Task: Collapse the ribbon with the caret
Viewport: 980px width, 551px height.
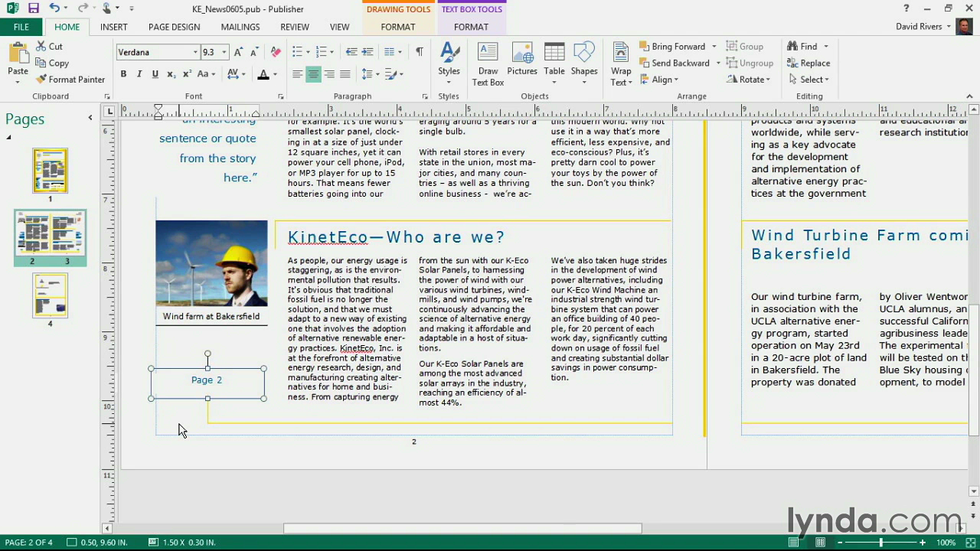Action: click(x=970, y=96)
